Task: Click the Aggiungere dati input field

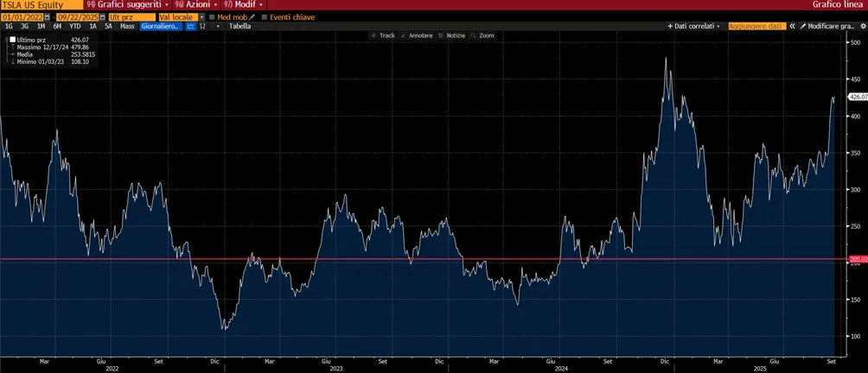Action: tap(757, 26)
